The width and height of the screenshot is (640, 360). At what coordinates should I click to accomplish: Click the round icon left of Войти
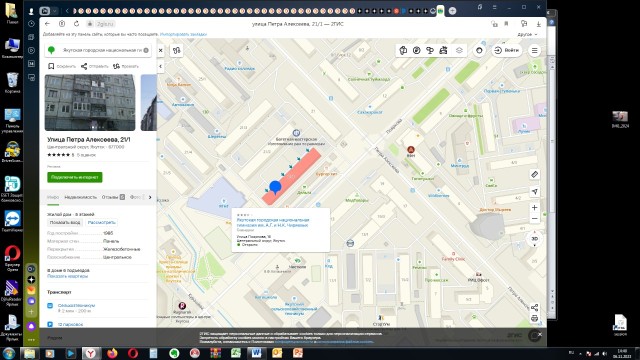click(x=479, y=50)
